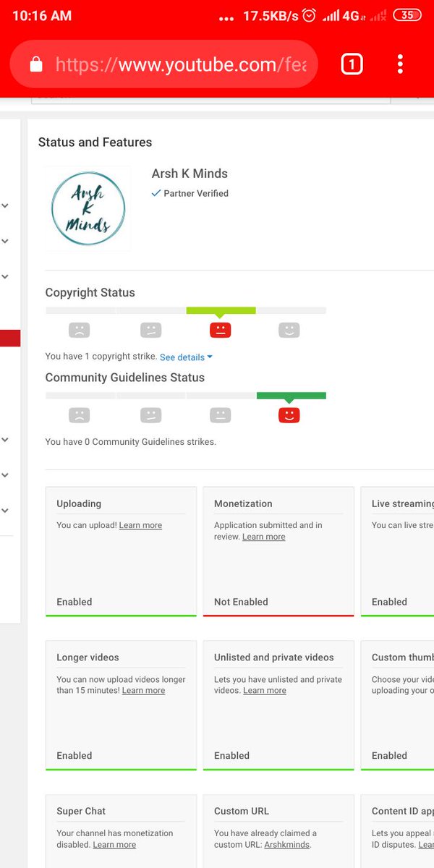Open the browser tab switcher showing 1
The height and width of the screenshot is (868, 434).
click(351, 65)
